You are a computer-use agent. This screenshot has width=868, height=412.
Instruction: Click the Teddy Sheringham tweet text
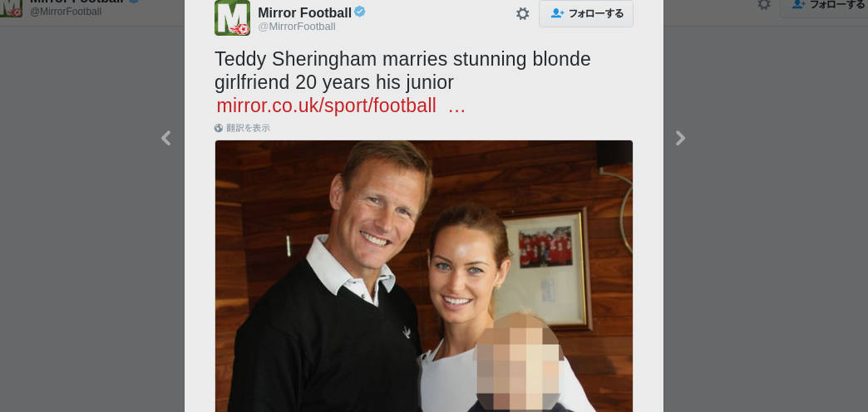point(402,71)
